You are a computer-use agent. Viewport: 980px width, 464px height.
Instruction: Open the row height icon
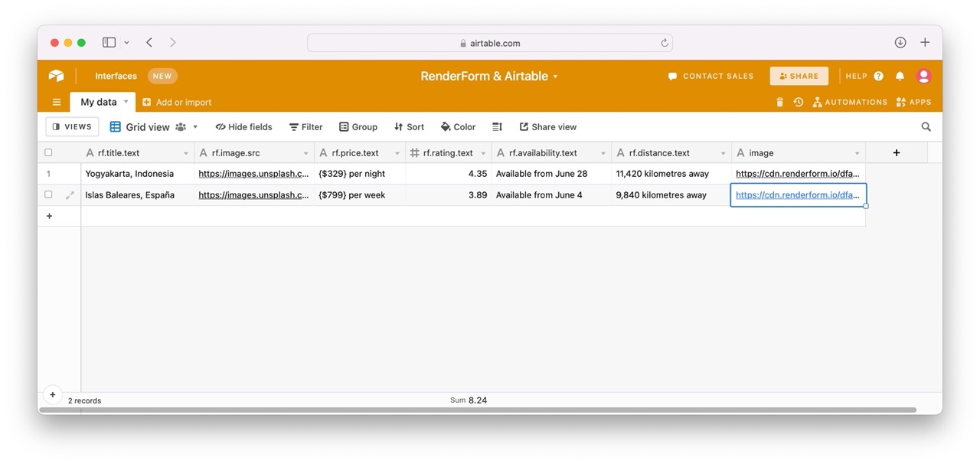[497, 127]
